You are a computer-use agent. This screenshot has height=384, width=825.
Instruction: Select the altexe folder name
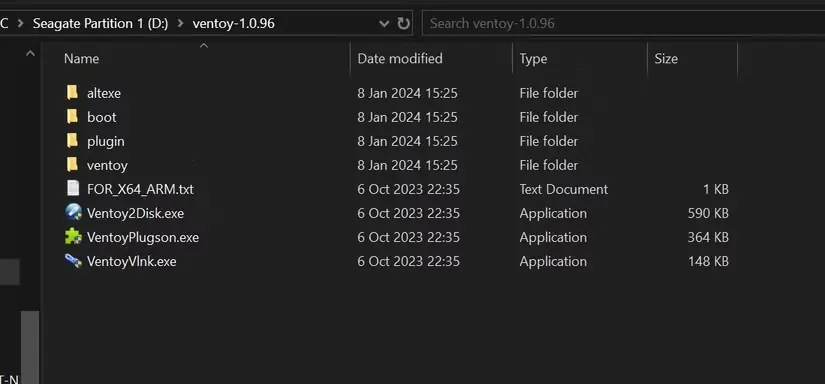[104, 93]
